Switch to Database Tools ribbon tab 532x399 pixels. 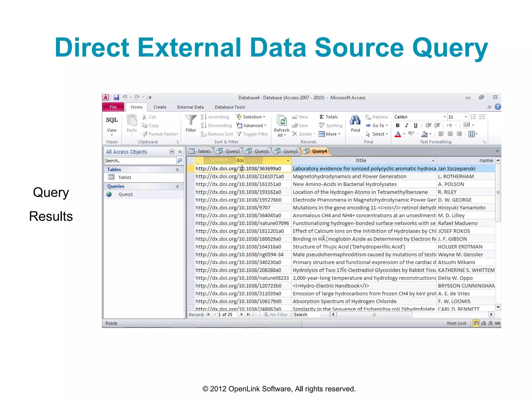click(230, 107)
